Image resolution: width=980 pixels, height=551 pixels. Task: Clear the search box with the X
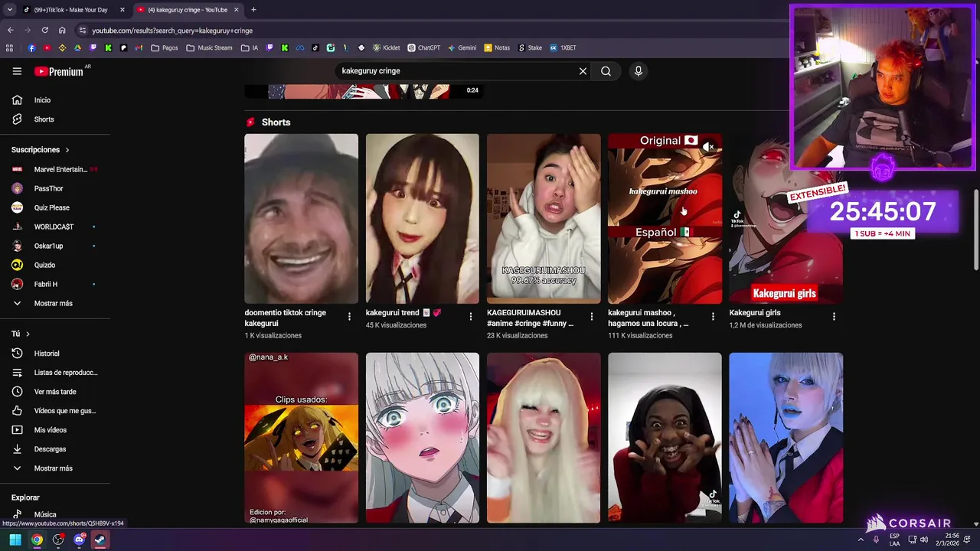[583, 71]
